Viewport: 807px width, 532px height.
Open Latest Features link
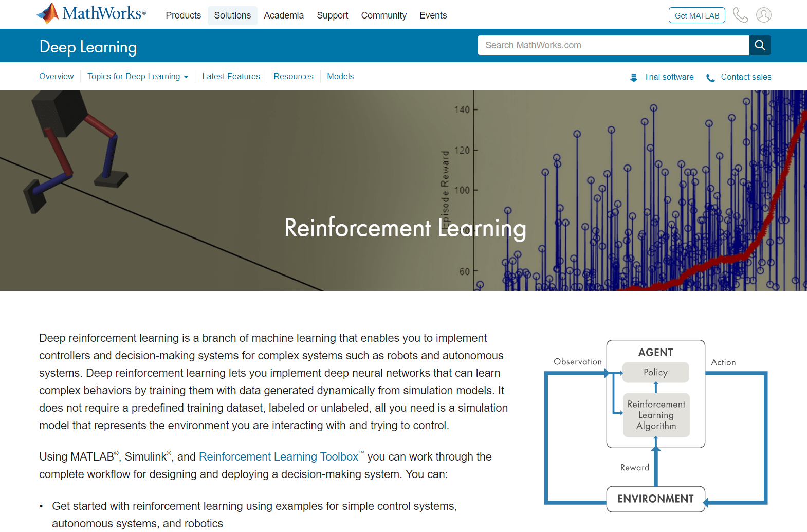pyautogui.click(x=231, y=76)
